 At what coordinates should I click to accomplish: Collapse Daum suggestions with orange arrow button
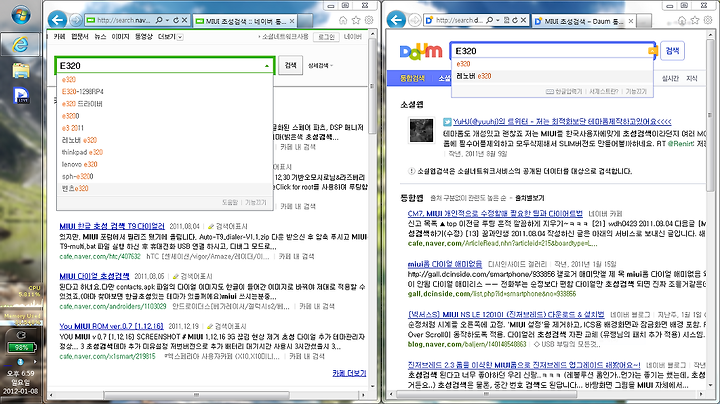pyautogui.click(x=652, y=51)
